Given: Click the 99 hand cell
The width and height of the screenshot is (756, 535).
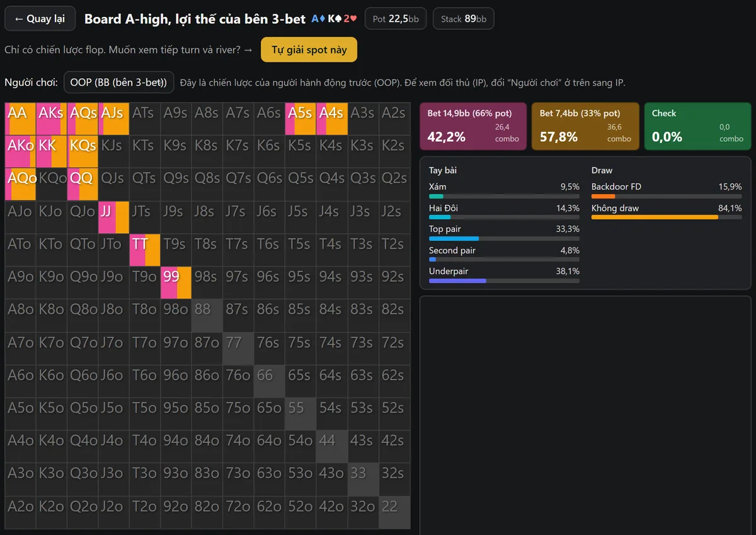Looking at the screenshot, I should [x=176, y=282].
